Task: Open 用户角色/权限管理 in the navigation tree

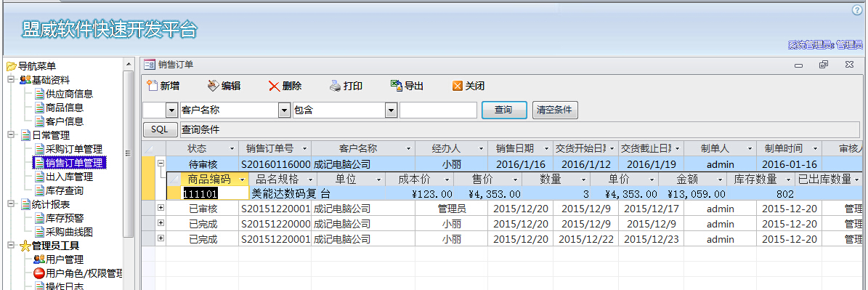Action: pyautogui.click(x=84, y=273)
